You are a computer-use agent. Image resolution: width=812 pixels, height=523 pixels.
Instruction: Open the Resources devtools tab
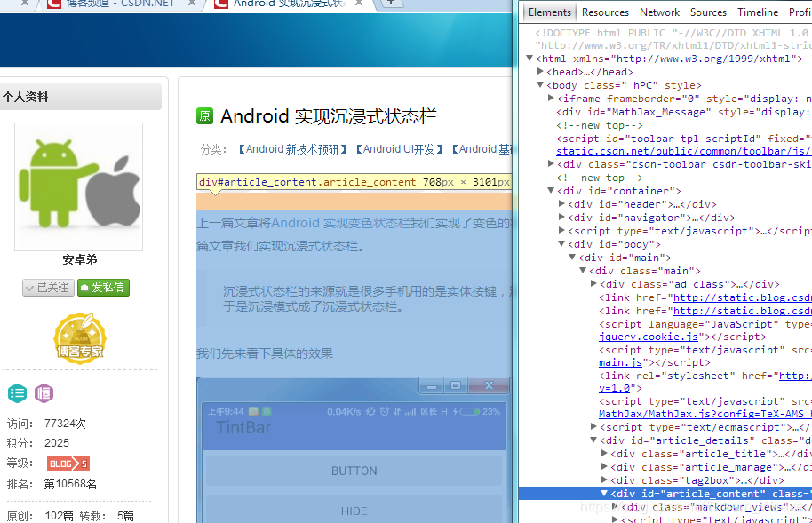tap(605, 12)
